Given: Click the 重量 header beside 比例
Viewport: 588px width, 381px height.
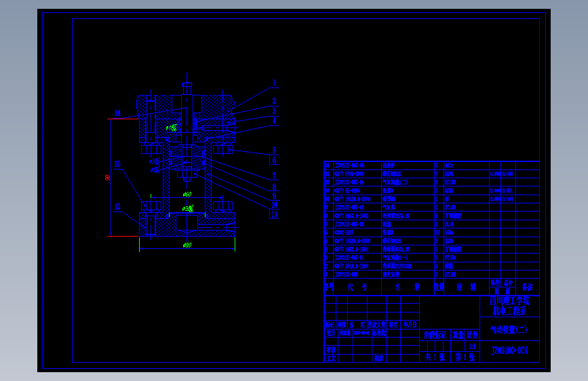Looking at the screenshot, I should tap(458, 335).
